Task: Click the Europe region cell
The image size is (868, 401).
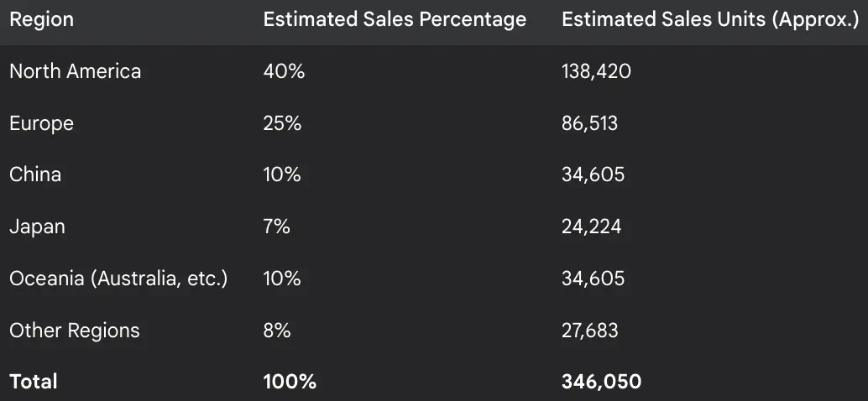Action: point(41,123)
